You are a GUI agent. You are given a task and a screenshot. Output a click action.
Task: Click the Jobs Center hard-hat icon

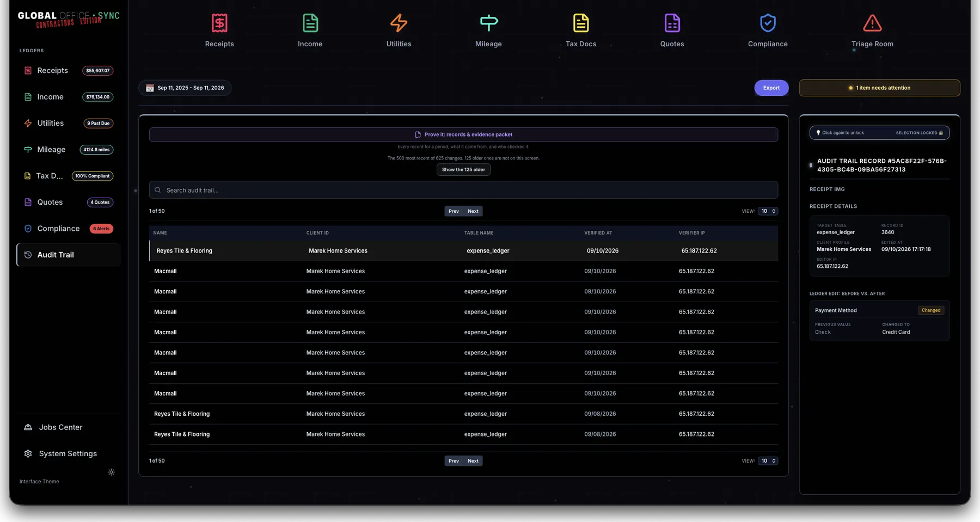[x=28, y=427]
